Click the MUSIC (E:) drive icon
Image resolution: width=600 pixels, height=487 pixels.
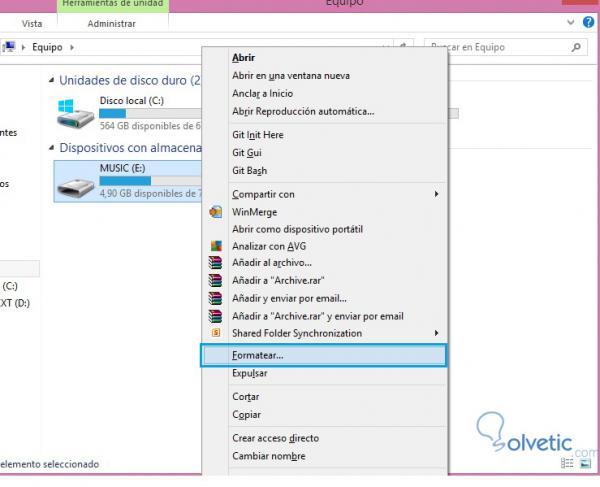(76, 186)
